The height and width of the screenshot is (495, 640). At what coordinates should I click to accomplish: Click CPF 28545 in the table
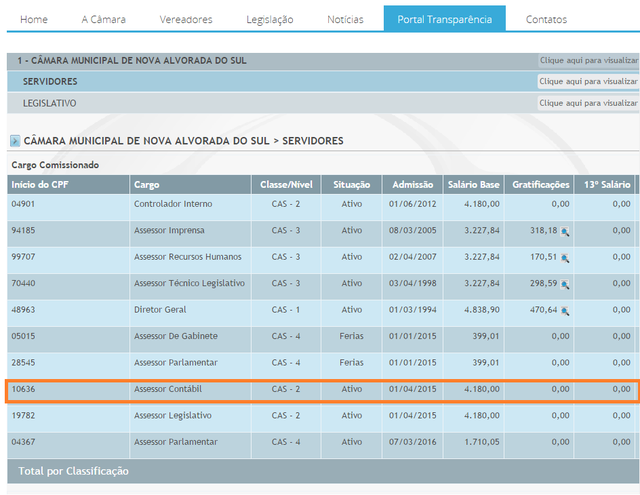point(23,362)
